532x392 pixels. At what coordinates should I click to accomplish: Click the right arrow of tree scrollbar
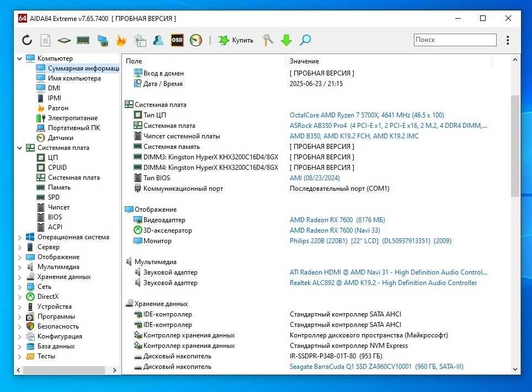click(115, 370)
